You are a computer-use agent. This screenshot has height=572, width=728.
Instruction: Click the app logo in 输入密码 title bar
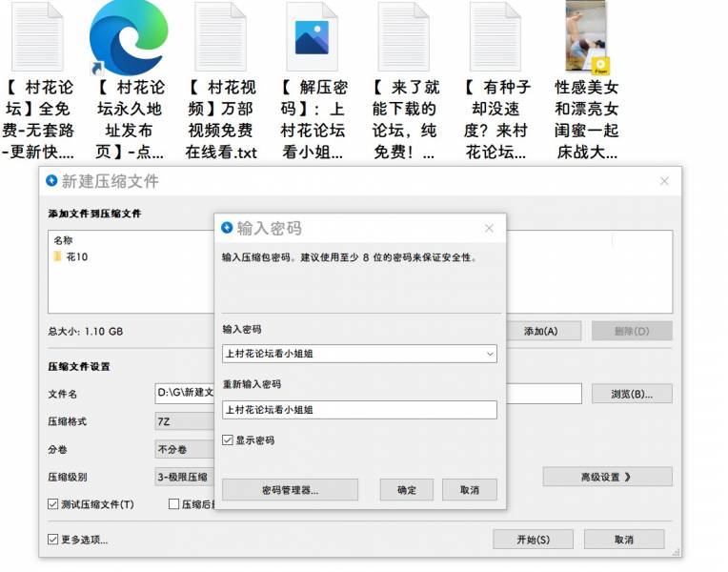coord(227,229)
